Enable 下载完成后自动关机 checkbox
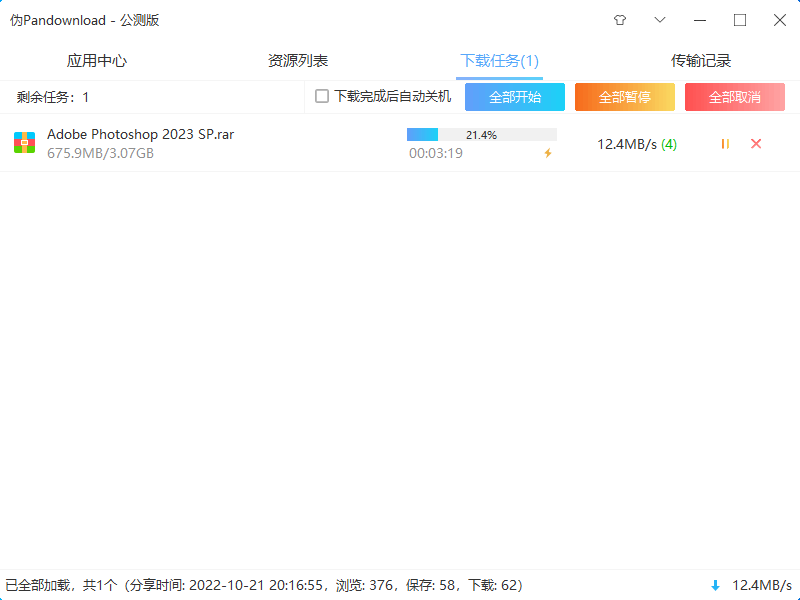800x600 pixels. click(x=322, y=96)
